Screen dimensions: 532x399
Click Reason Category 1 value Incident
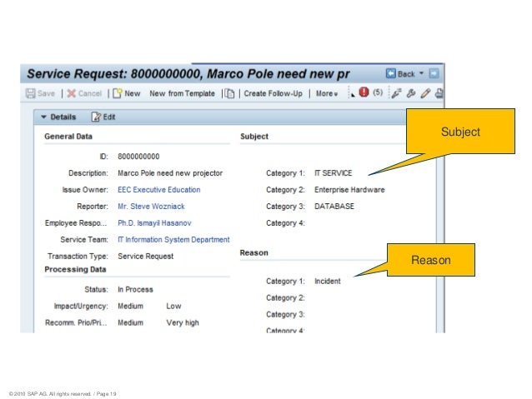[x=328, y=282]
